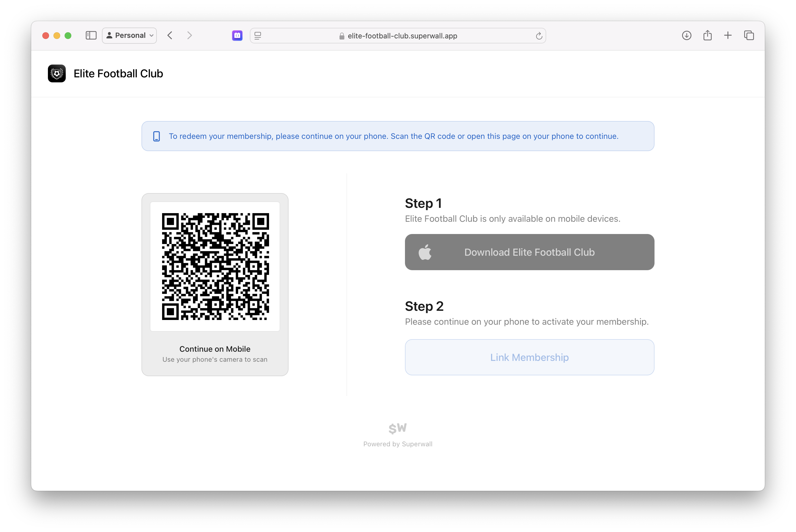Click the Elite Football Club app logo
This screenshot has height=532, width=796.
click(57, 74)
